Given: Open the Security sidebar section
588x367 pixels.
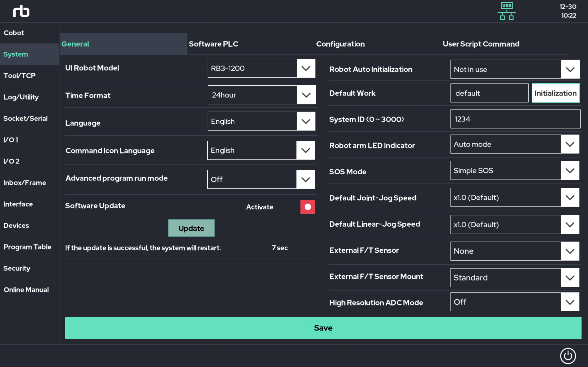Looking at the screenshot, I should (17, 268).
